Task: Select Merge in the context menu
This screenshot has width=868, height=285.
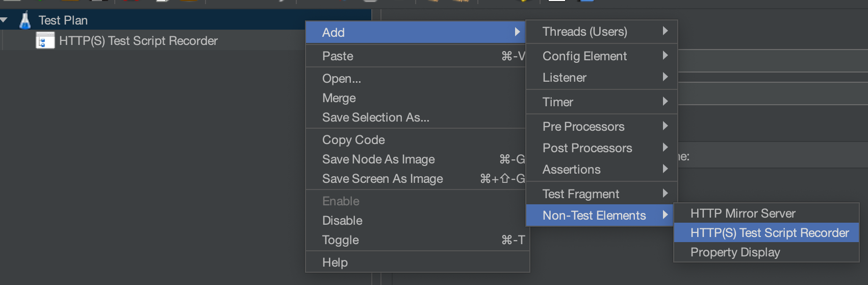Action: 339,98
